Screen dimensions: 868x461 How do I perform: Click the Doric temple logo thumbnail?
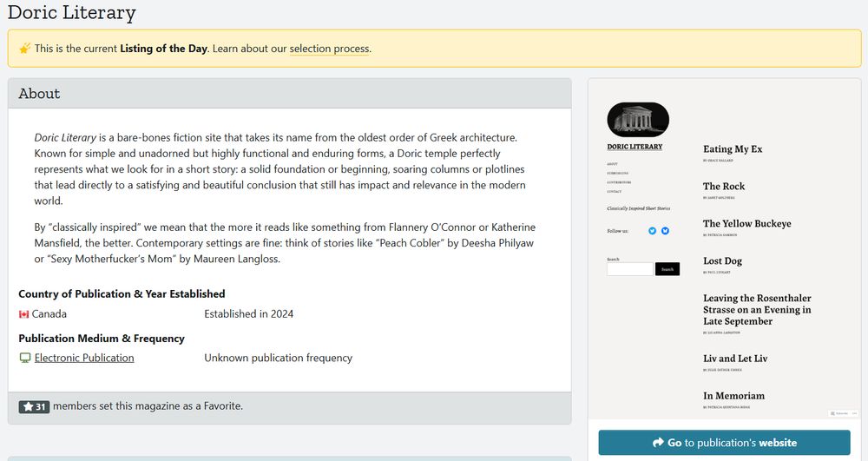point(638,120)
